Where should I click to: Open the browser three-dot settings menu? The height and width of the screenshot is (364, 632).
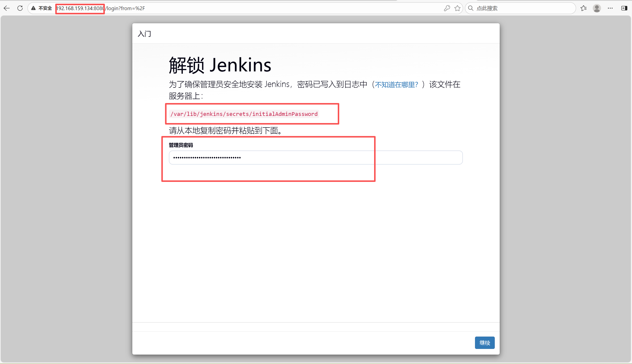610,8
